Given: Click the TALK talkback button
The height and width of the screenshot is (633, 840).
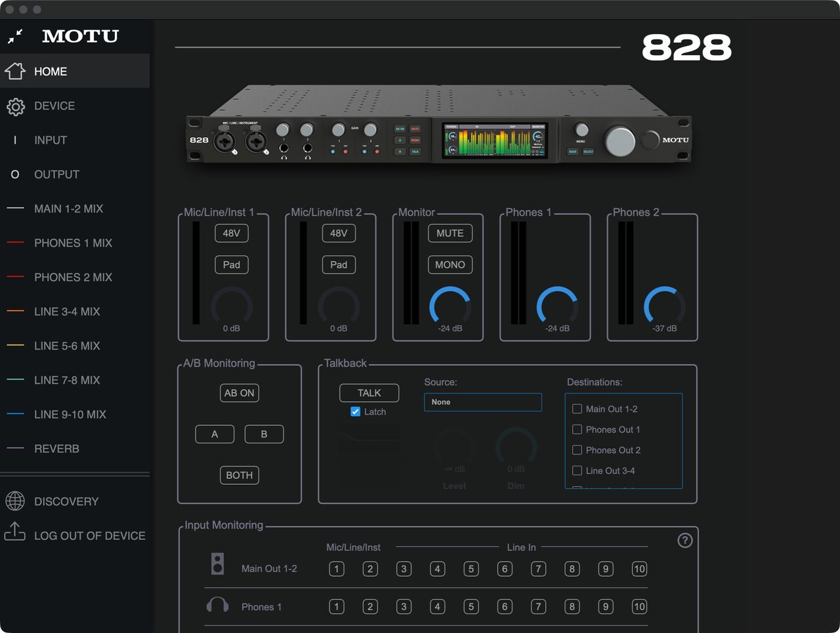Looking at the screenshot, I should [369, 393].
